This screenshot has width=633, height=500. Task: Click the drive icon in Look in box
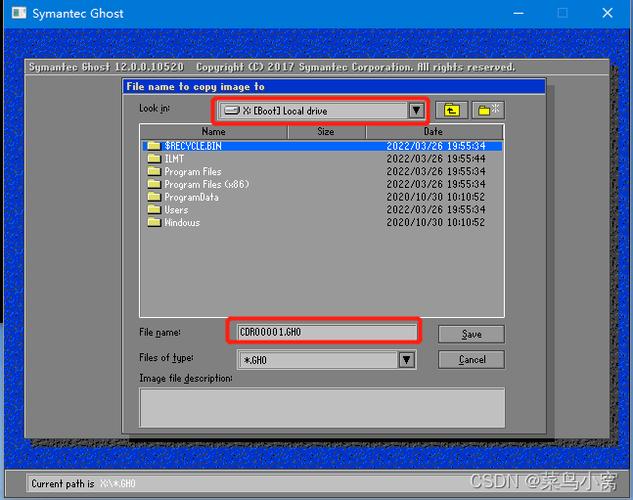coord(232,111)
